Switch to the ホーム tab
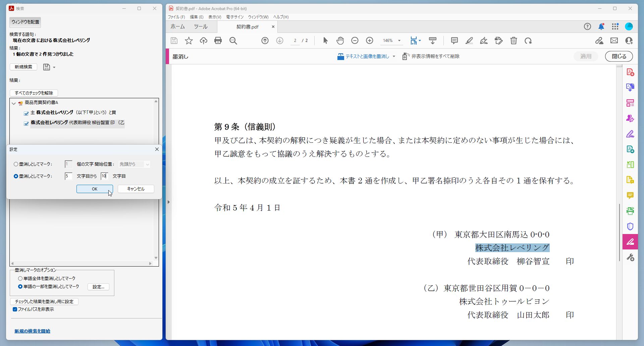Image resolution: width=644 pixels, height=346 pixels. pos(177,26)
